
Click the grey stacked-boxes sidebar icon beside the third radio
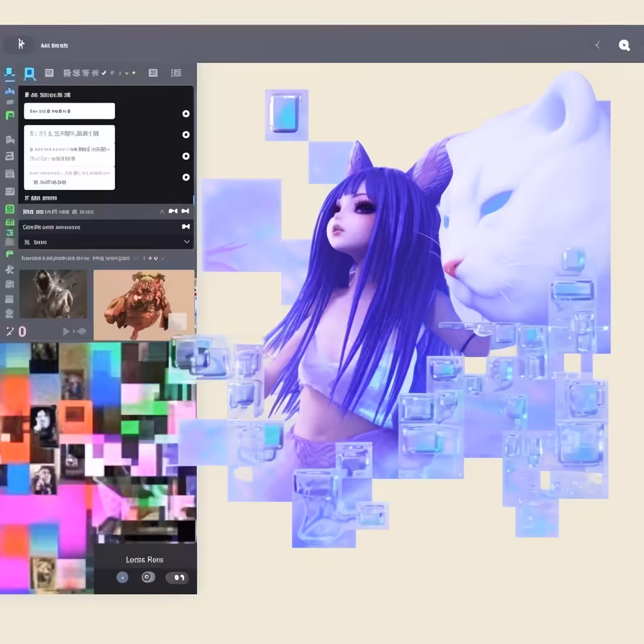pyautogui.click(x=10, y=156)
